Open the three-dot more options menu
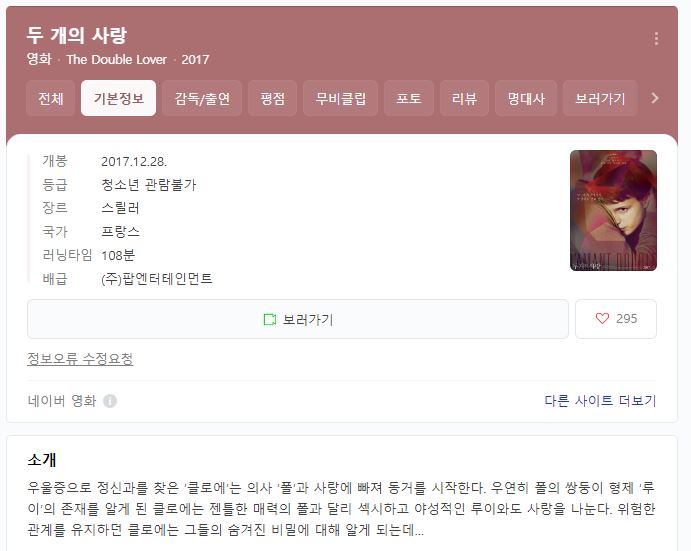This screenshot has width=691, height=551. [656, 38]
